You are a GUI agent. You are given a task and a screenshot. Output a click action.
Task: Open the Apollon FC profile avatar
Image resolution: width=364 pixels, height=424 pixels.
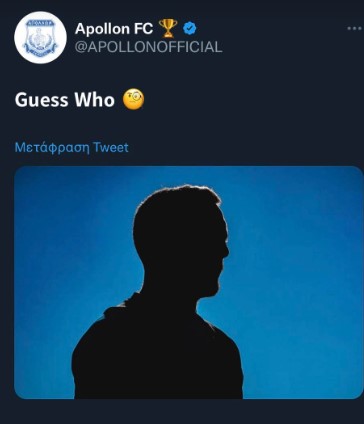pos(40,37)
